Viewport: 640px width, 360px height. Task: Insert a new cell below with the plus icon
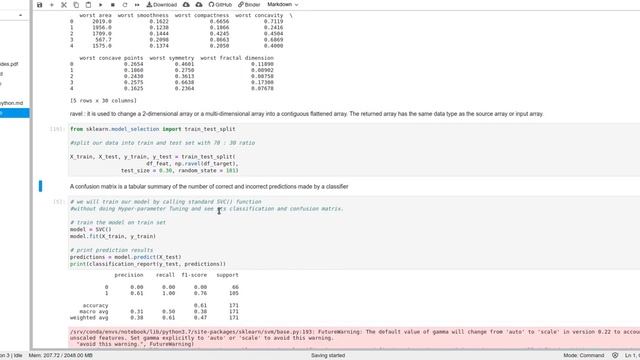point(51,5)
